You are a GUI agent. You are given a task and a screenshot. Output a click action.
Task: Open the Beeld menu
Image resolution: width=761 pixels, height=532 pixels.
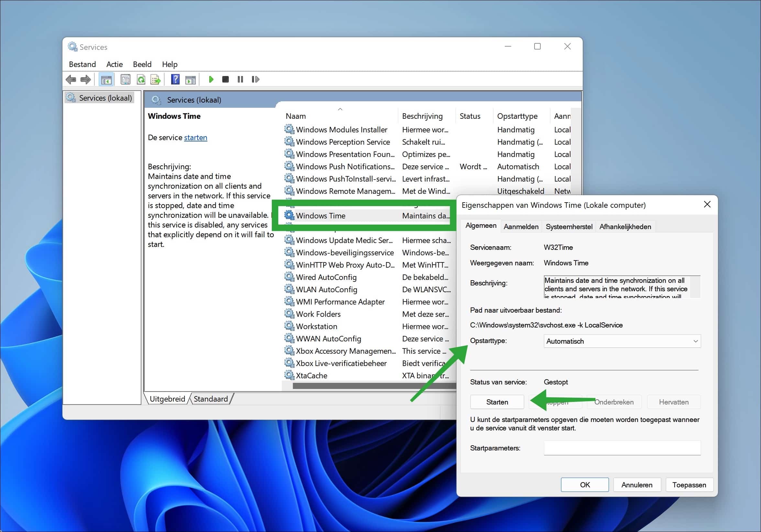[142, 64]
